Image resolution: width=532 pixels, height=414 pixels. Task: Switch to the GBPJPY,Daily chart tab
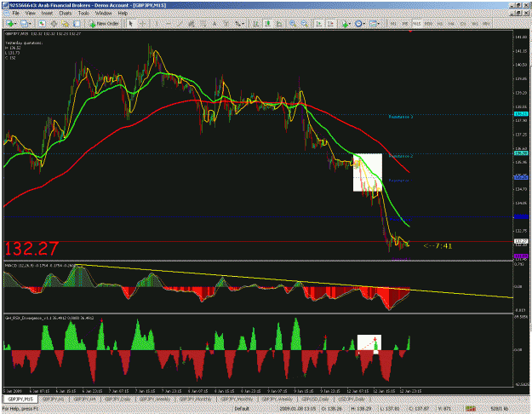coord(117,400)
